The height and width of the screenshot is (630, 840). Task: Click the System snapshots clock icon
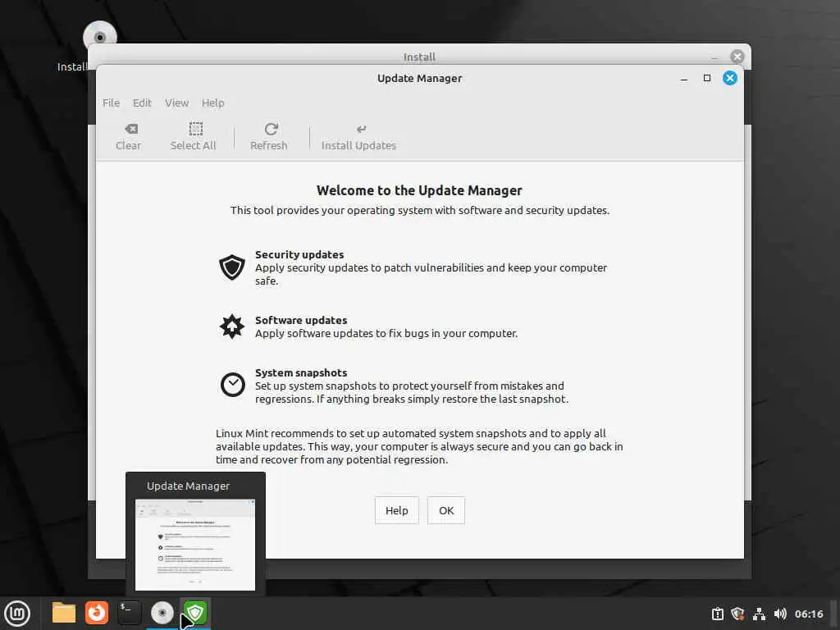(x=232, y=385)
